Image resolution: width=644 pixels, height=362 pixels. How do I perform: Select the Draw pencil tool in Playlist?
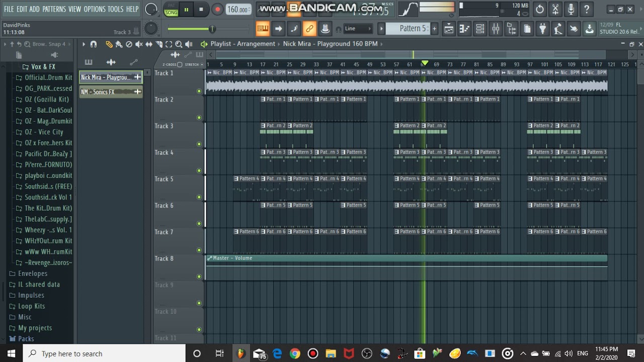click(109, 44)
